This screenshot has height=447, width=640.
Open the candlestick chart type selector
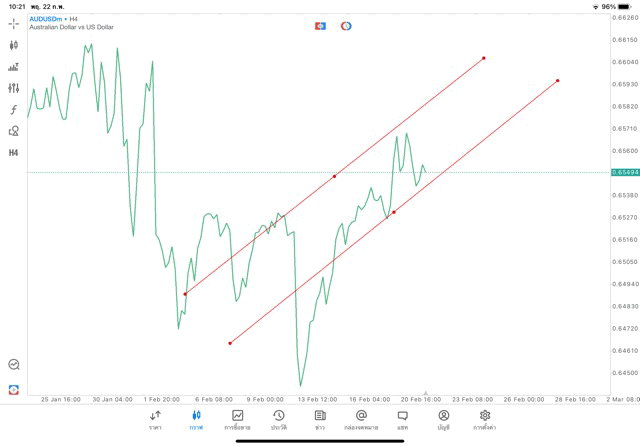tap(14, 46)
